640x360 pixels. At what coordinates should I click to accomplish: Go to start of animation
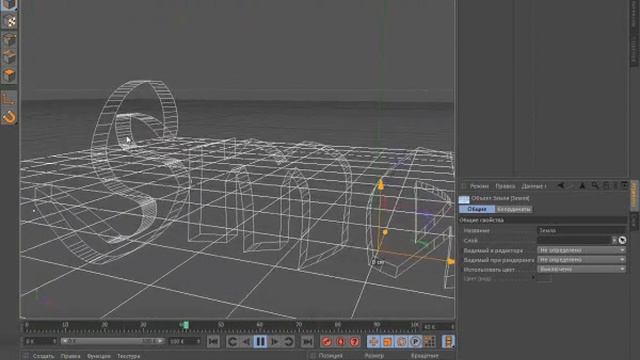(213, 341)
